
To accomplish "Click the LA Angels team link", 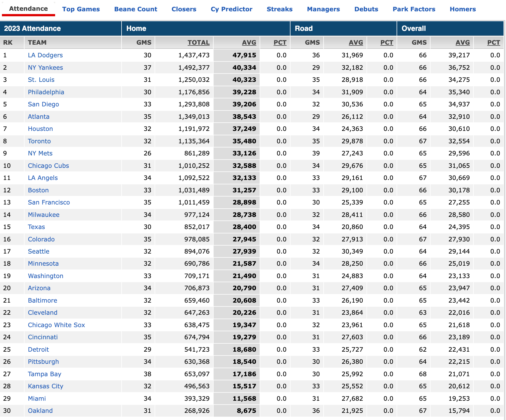I will (x=43, y=178).
